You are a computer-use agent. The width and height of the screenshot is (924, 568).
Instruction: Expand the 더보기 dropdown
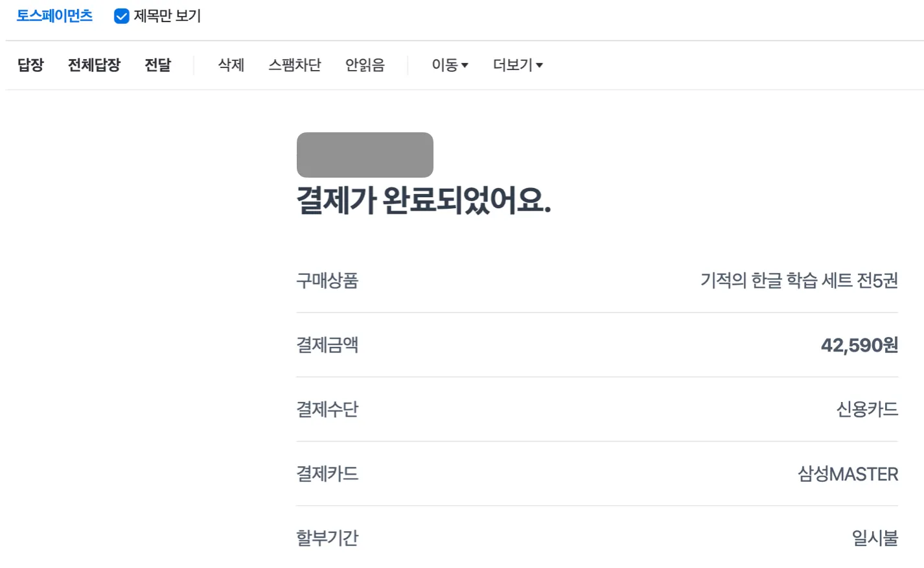(518, 65)
